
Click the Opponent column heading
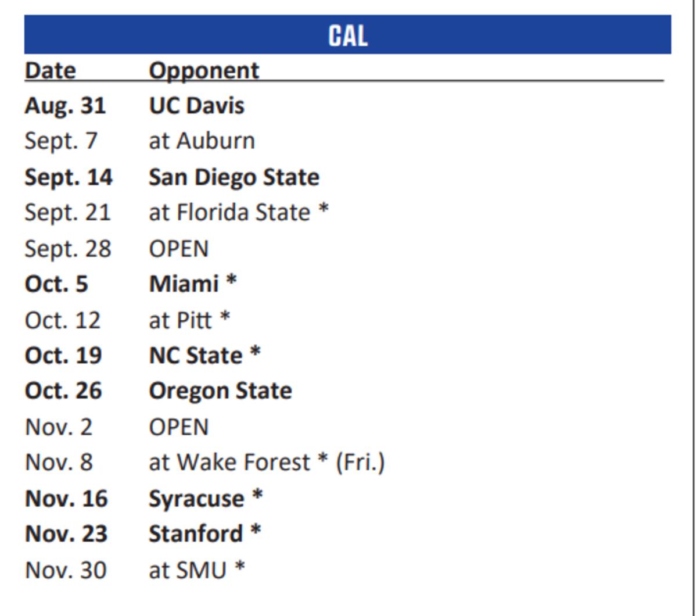[204, 70]
